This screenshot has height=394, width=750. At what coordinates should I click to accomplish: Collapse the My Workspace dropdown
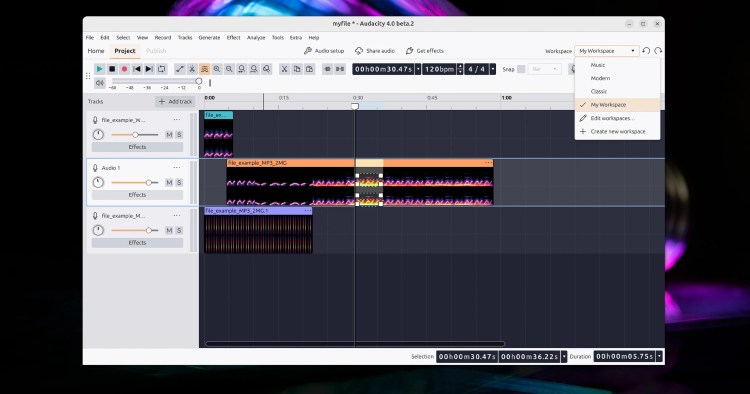607,51
